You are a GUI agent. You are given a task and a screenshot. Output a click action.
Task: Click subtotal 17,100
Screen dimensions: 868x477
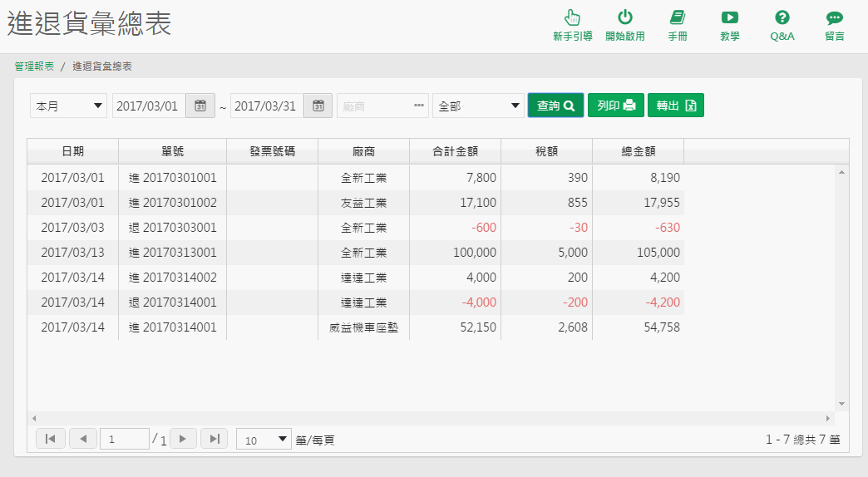pos(478,203)
